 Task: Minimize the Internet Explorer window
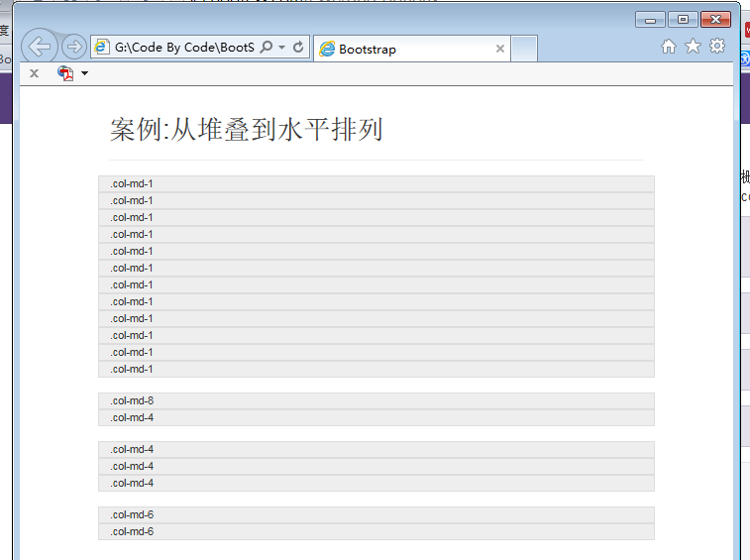[x=651, y=19]
